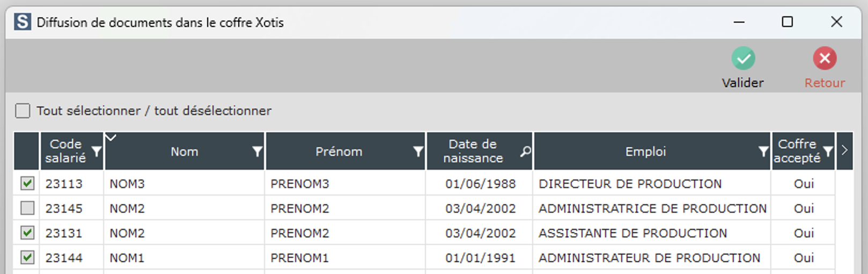Open the Nom column filter funnel

coord(258,152)
